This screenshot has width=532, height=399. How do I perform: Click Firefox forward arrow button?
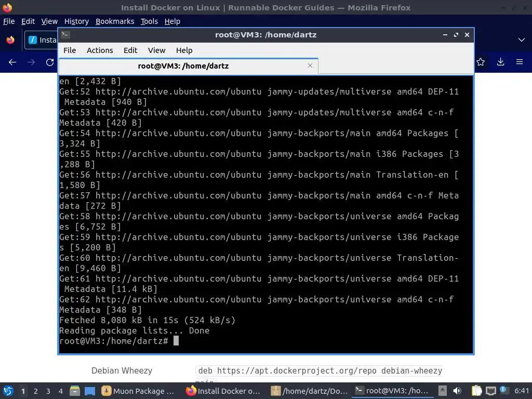31,62
